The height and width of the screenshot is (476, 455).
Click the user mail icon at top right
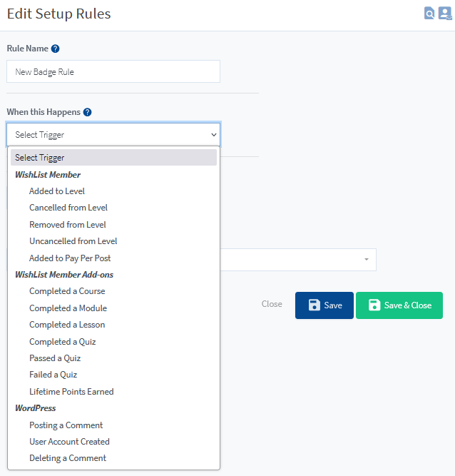coord(445,14)
